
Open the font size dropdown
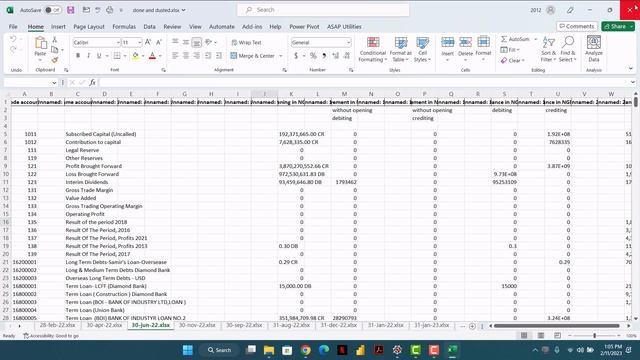(x=140, y=42)
